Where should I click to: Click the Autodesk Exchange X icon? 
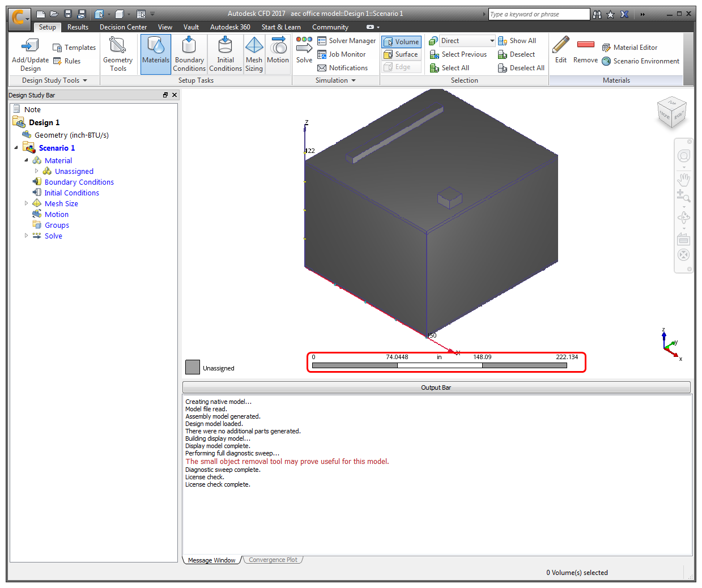click(624, 15)
